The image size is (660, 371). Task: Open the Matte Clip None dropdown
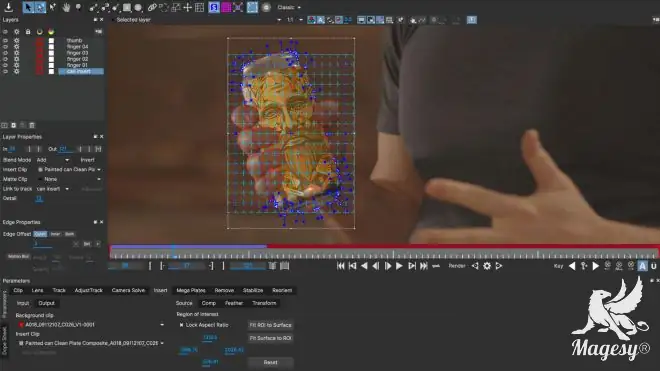pos(69,179)
